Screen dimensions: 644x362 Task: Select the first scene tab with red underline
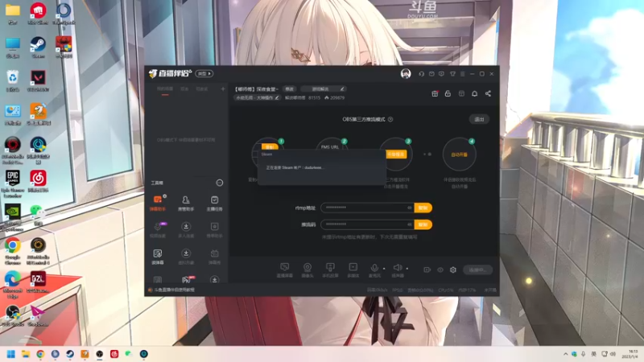pyautogui.click(x=165, y=89)
